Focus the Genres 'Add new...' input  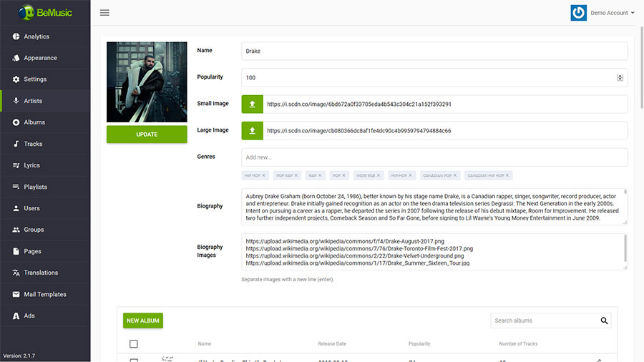[x=434, y=157]
